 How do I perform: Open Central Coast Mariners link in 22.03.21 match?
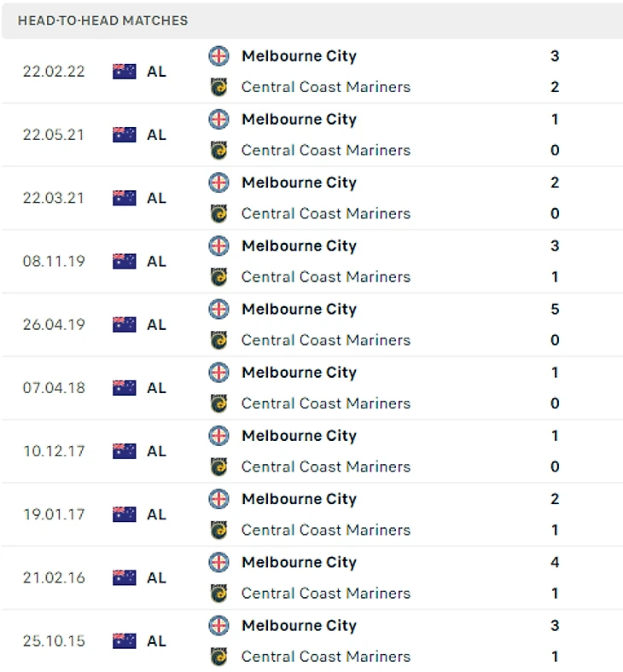pos(325,213)
